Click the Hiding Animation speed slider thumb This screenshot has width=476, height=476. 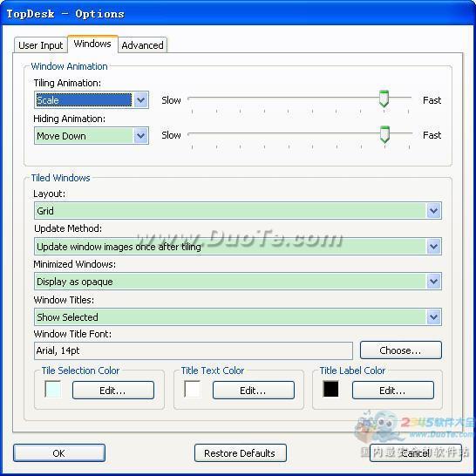[384, 134]
